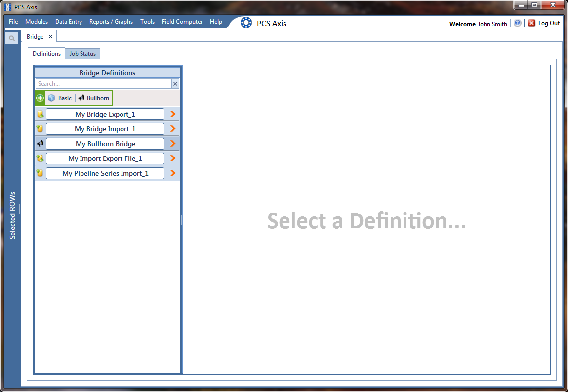Open the search magnifier in the left sidebar
Viewport: 568px width, 392px height.
(11, 39)
